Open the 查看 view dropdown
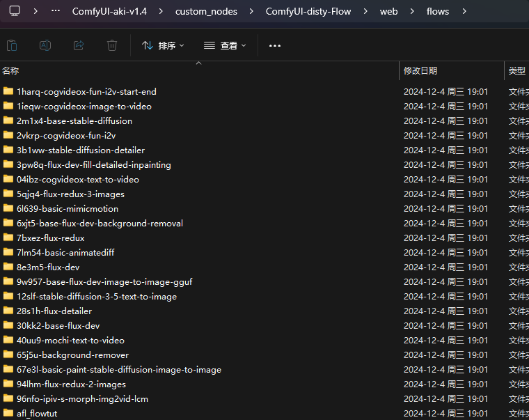Viewport: 529px width, 420px height. click(225, 45)
